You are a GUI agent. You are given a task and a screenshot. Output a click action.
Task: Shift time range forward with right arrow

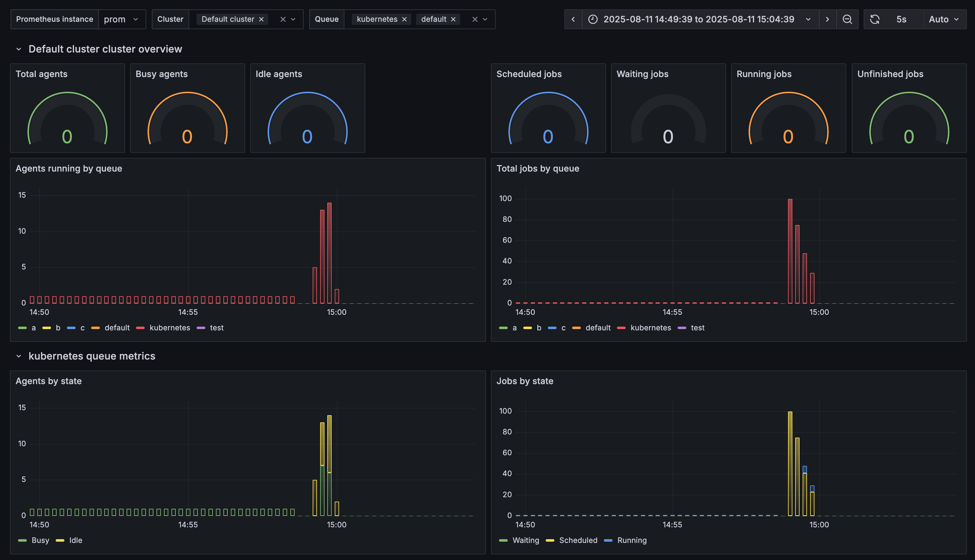coord(827,19)
